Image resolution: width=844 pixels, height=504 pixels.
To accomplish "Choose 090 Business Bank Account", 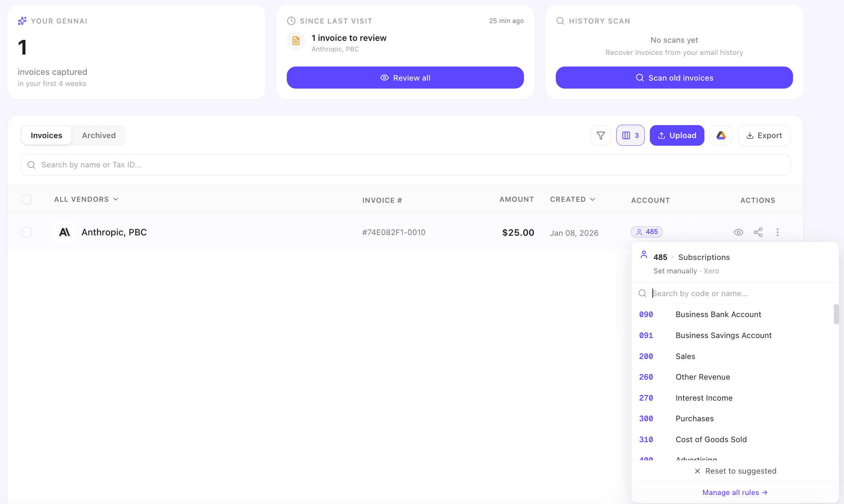I will click(733, 315).
